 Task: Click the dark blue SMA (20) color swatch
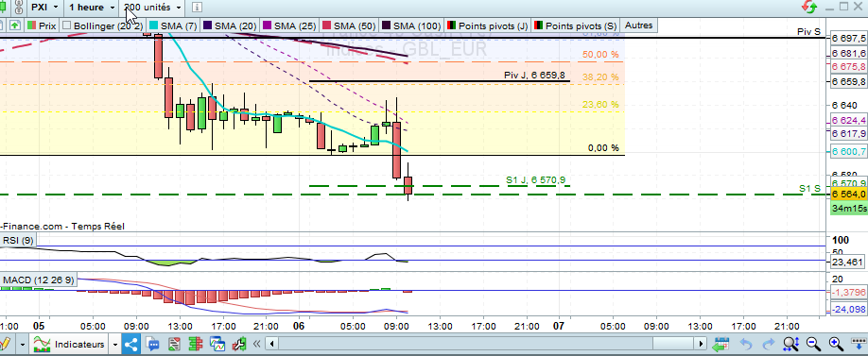pos(208,25)
